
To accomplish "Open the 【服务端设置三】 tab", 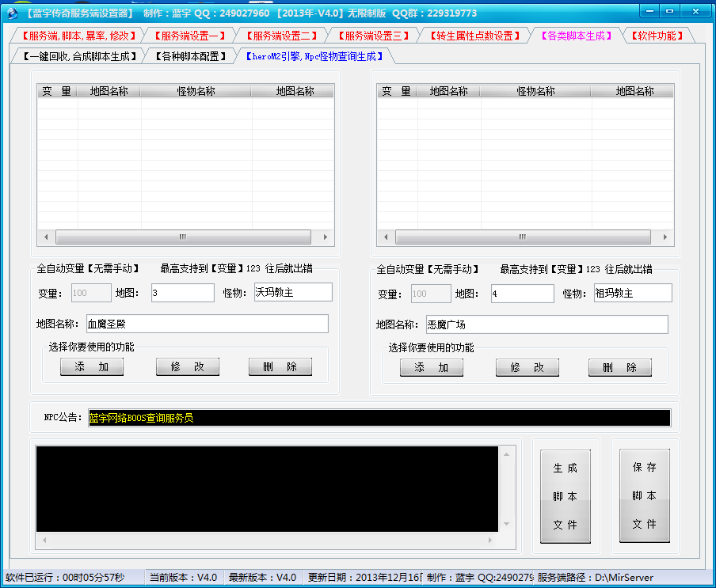I will [x=374, y=36].
